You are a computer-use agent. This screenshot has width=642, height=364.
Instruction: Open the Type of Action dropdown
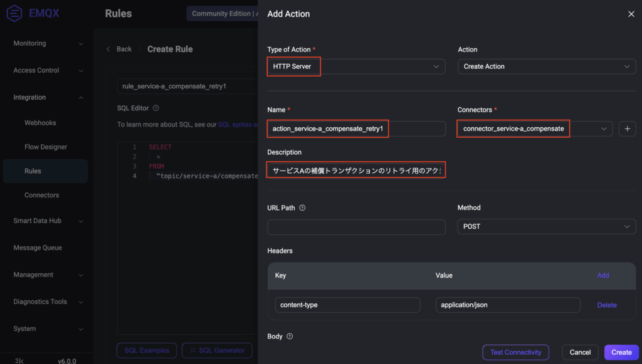pos(356,66)
